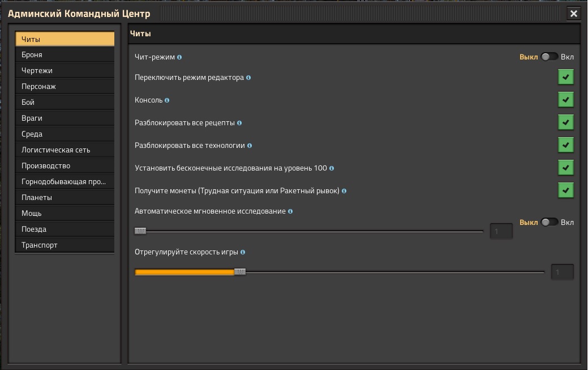The height and width of the screenshot is (370, 588).
Task: Open info beside Автоматическое мгновенное исследование
Action: pos(290,211)
